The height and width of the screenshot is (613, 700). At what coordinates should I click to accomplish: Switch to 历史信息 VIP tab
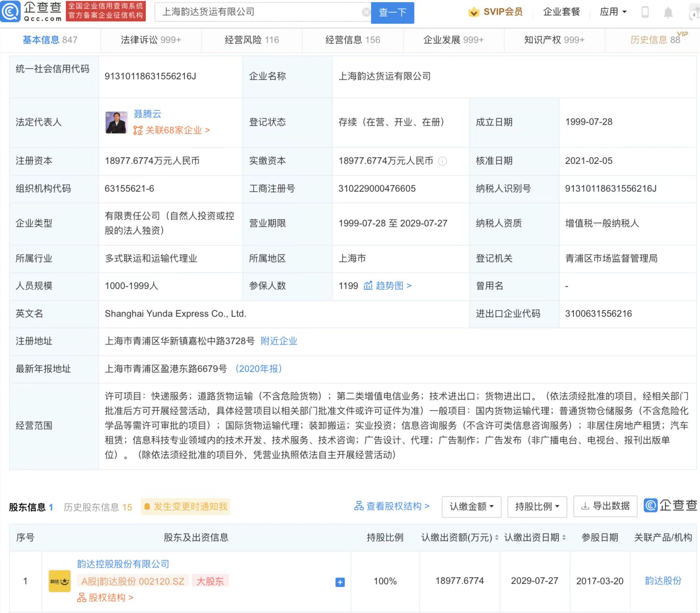click(655, 40)
